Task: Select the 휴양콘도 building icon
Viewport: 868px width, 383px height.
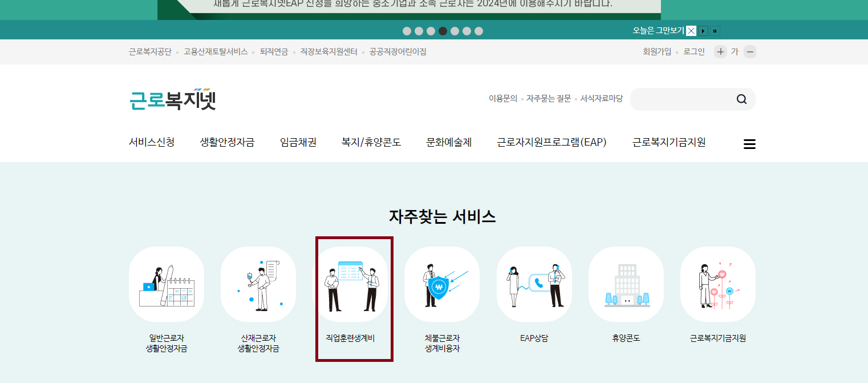Action: [626, 284]
